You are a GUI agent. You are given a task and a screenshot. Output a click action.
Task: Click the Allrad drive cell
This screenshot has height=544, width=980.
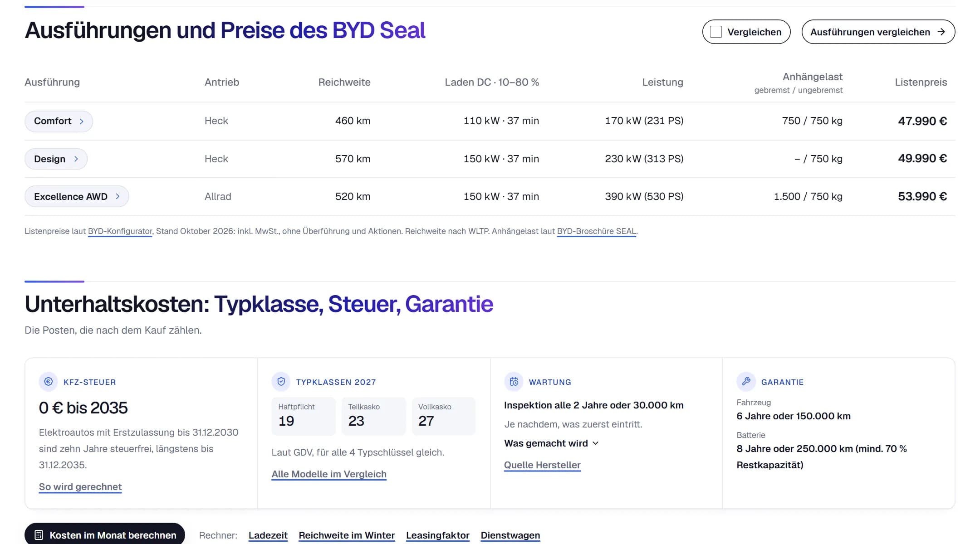point(218,197)
